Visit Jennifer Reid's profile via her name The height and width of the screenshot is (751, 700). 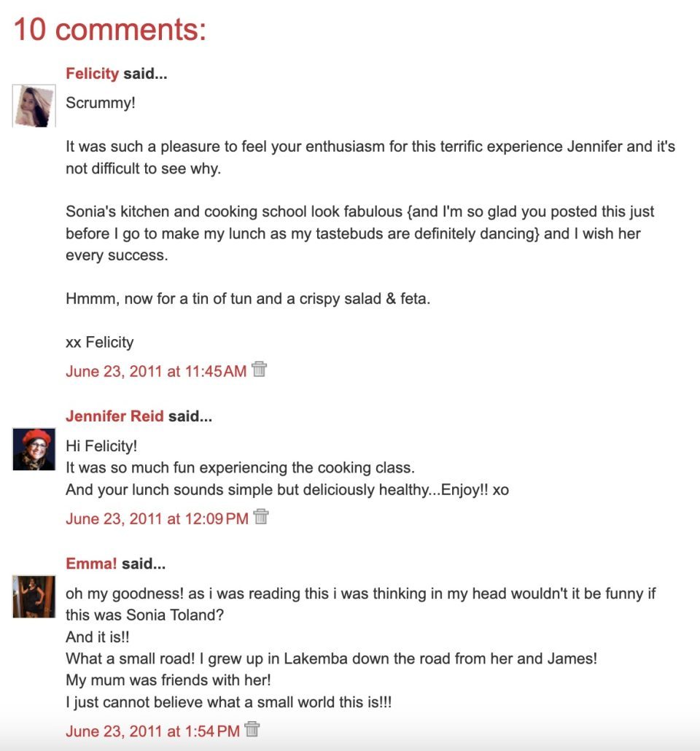[x=114, y=416]
